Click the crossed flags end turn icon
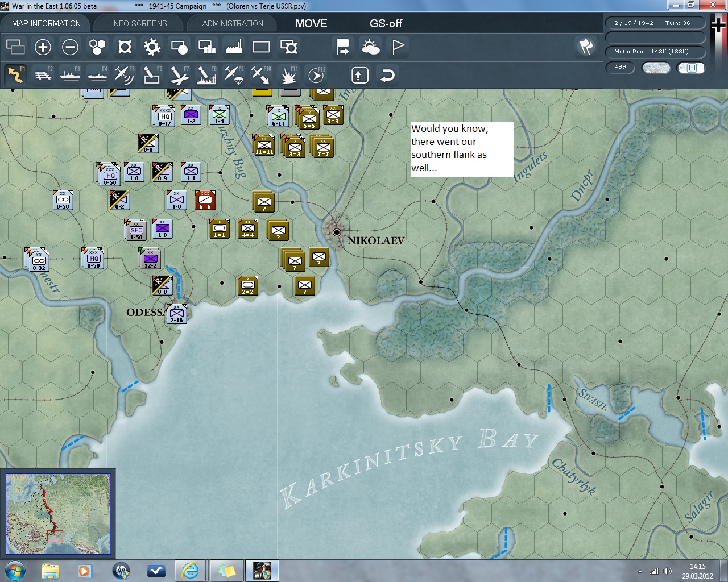Viewport: 728px width, 582px height. point(586,47)
